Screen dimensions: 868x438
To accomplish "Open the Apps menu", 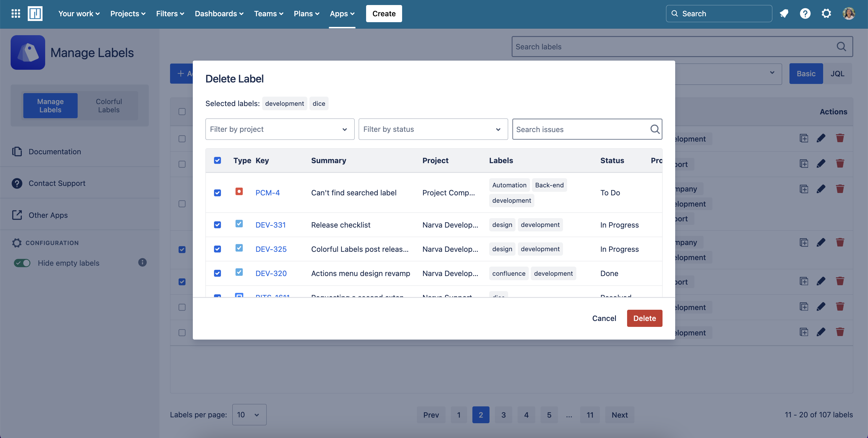I will point(342,14).
